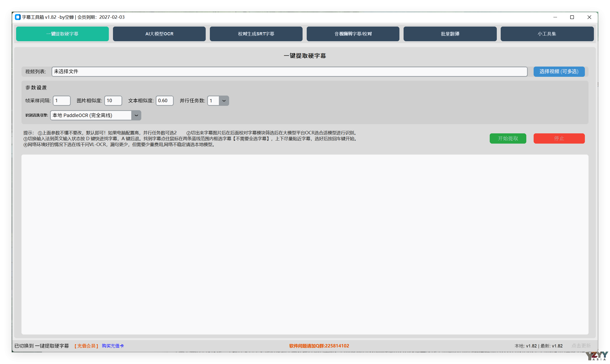Minimize the 字幕工具箱 window
Image resolution: width=610 pixels, height=364 pixels.
(x=555, y=17)
